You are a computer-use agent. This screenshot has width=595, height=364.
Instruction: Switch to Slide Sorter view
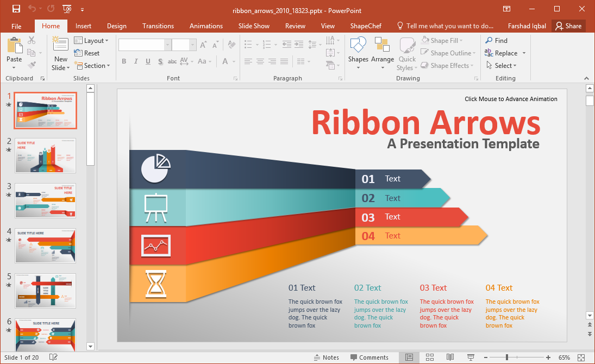pos(430,357)
